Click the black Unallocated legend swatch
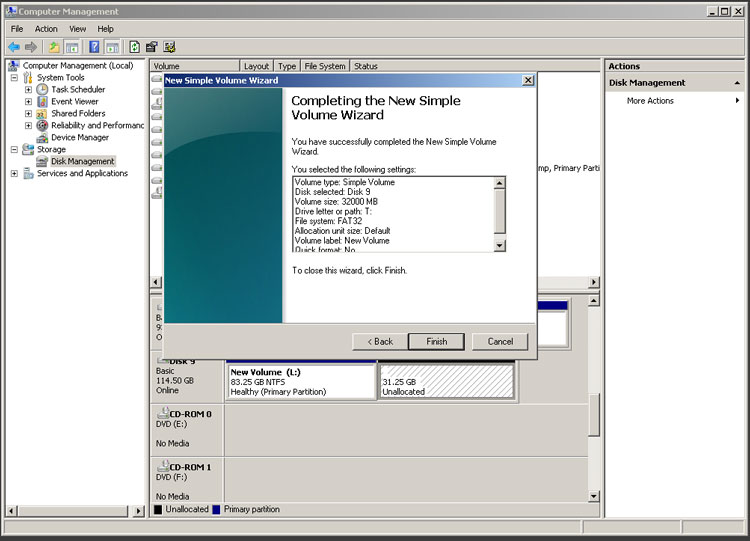This screenshot has width=750, height=541. point(158,509)
